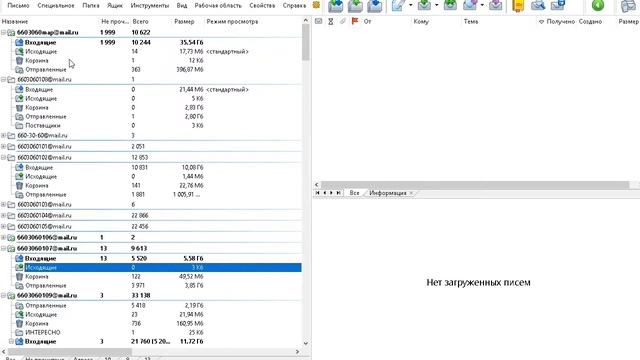640x360 pixels.
Task: Select Отправленные folder under 6603060map@mail.ru
Action: 46,70
